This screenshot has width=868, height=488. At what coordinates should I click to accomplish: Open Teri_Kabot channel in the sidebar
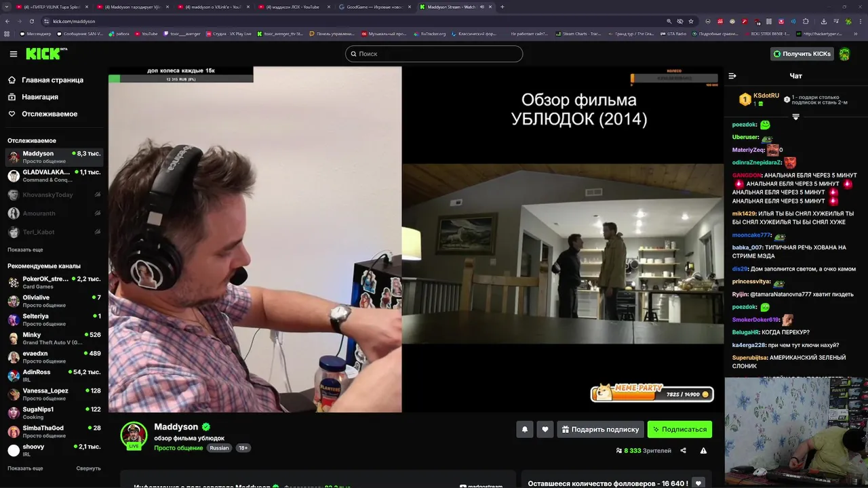[54, 232]
